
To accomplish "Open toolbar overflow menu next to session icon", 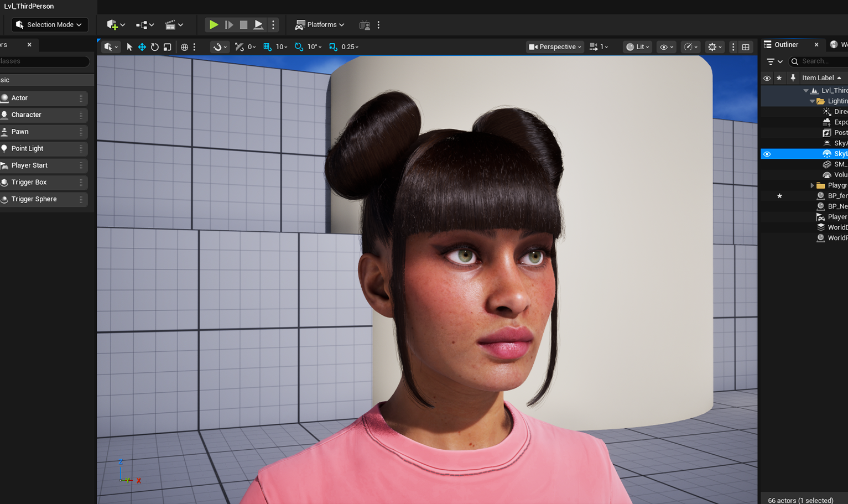I will [x=378, y=25].
